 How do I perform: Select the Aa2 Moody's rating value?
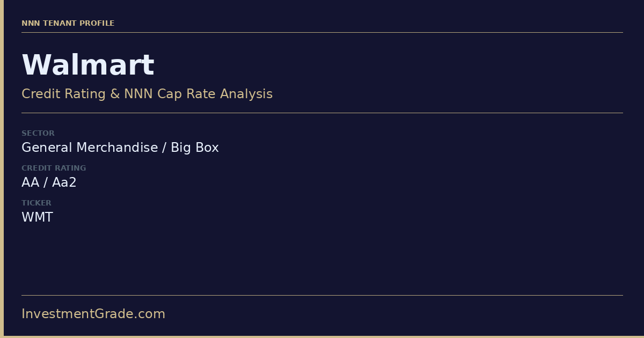click(64, 183)
